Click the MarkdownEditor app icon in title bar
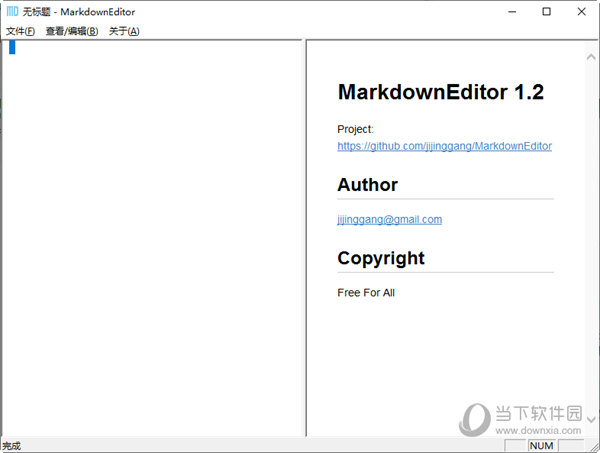The image size is (600, 453). coord(12,11)
